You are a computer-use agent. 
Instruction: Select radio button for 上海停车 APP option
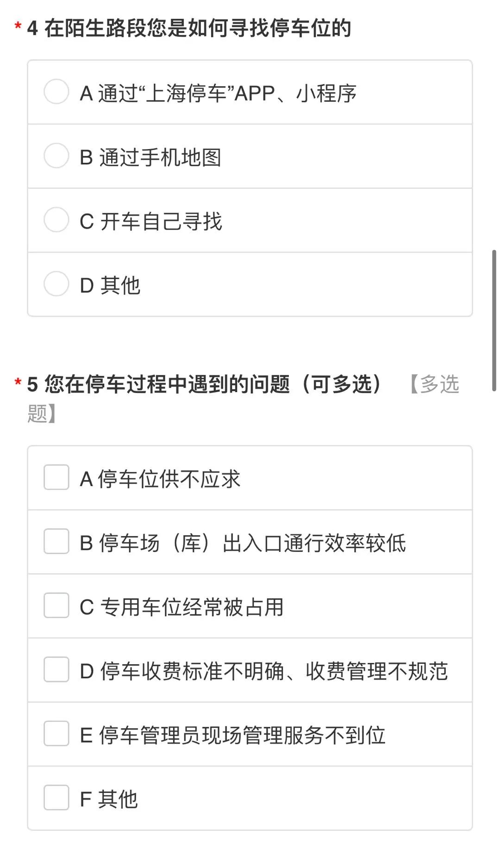coord(56,92)
